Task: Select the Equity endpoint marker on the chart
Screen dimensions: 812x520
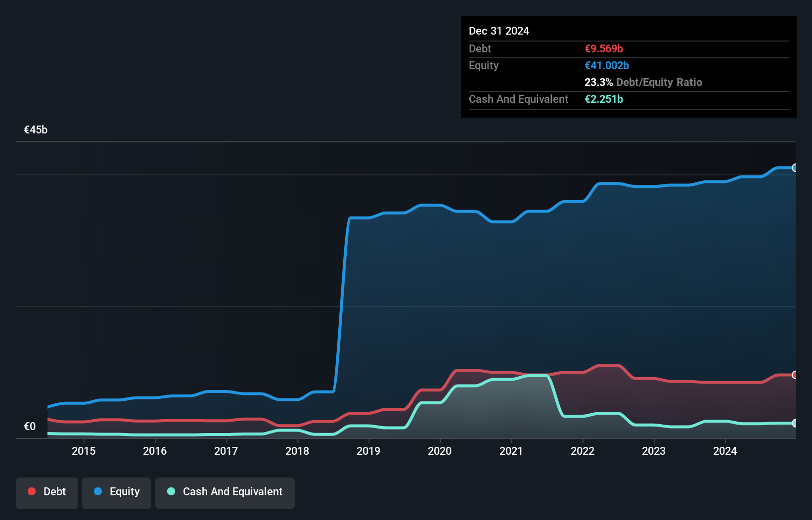Action: pos(795,168)
